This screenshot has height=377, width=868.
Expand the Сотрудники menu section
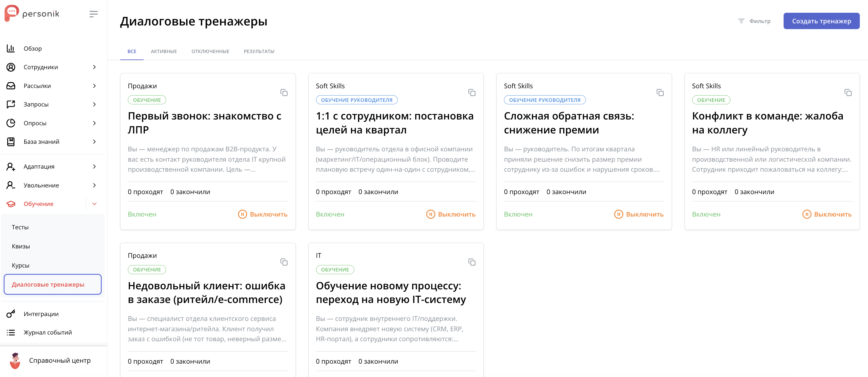(x=94, y=67)
